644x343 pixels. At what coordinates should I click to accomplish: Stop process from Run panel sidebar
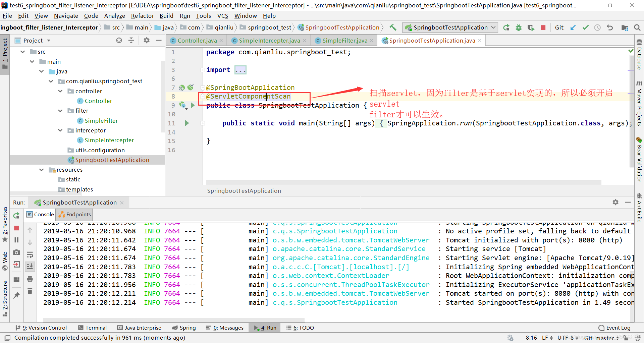tap(16, 228)
